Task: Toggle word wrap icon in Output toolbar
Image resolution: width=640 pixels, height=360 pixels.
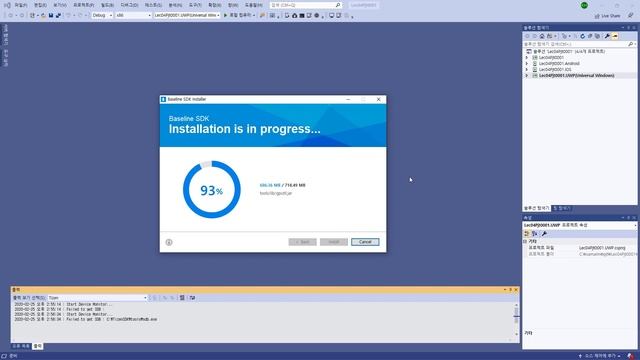Action: [192, 298]
